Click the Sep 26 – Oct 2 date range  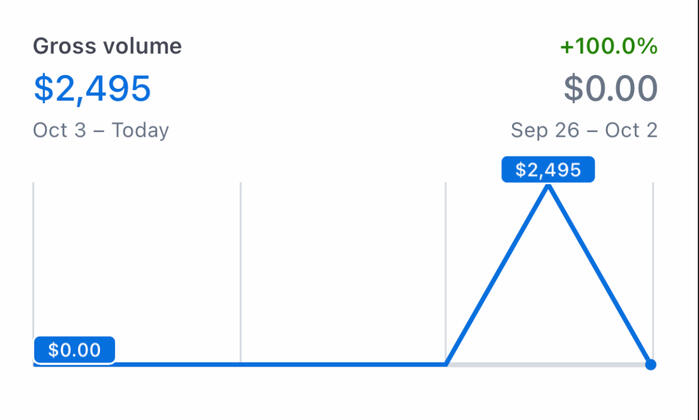583,130
